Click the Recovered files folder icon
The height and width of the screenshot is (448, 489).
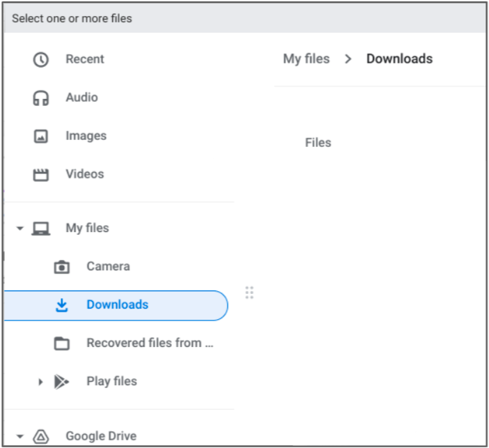click(62, 343)
